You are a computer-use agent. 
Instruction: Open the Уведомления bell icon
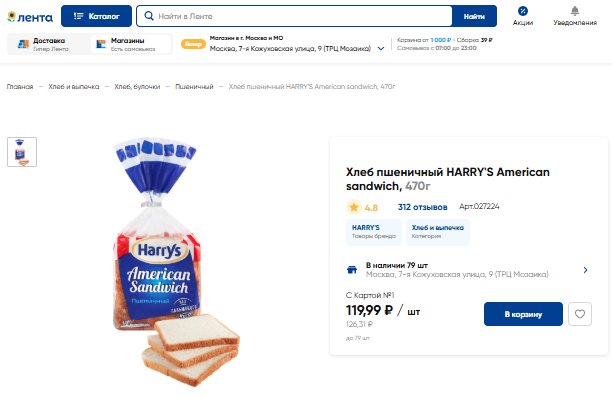(x=575, y=11)
